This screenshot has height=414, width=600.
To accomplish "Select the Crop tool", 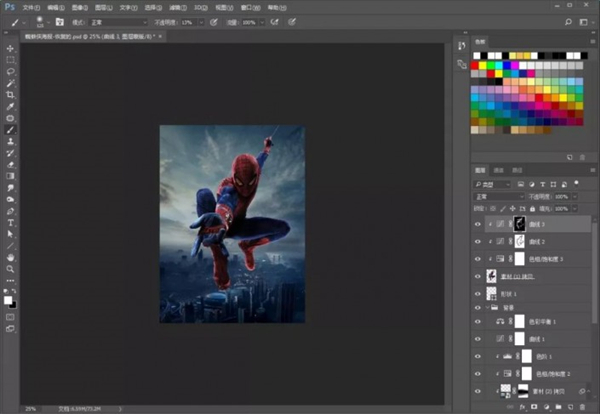I will [x=11, y=93].
